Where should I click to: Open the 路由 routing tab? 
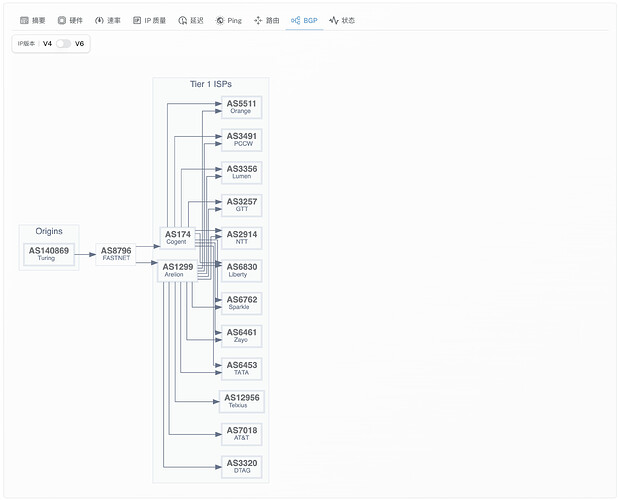[267, 20]
